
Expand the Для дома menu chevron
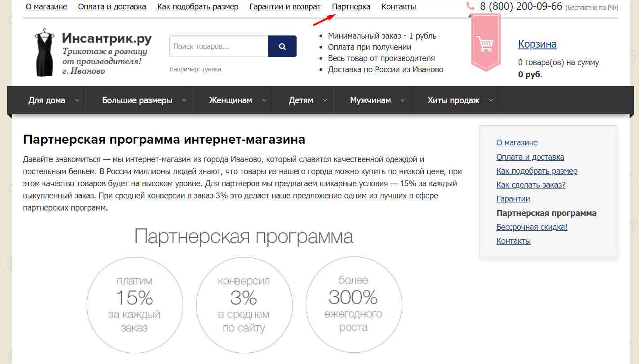[x=77, y=101]
